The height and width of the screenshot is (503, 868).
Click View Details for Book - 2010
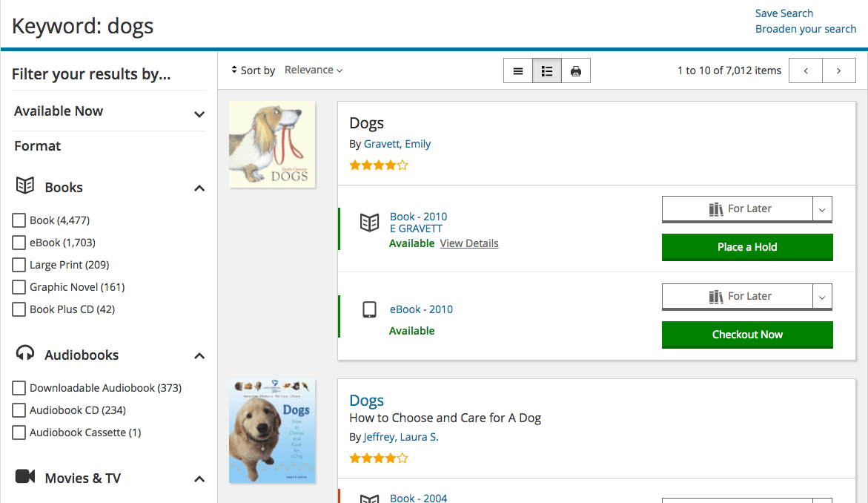pyautogui.click(x=469, y=243)
